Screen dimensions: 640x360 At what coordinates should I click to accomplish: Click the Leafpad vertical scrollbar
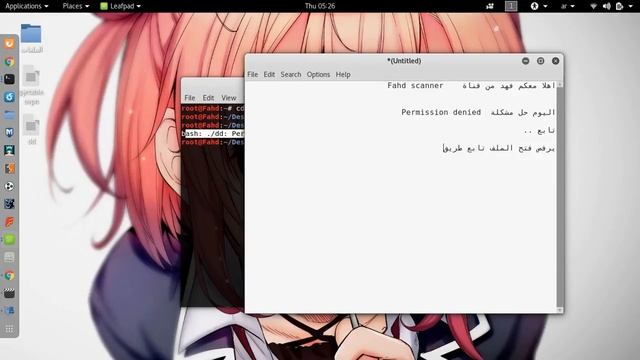[560, 197]
